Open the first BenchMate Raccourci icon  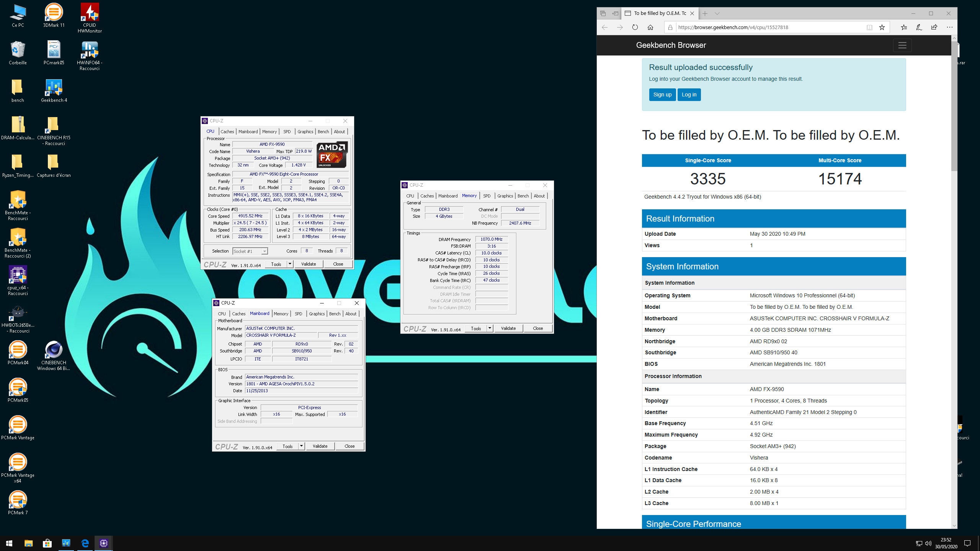click(x=18, y=205)
